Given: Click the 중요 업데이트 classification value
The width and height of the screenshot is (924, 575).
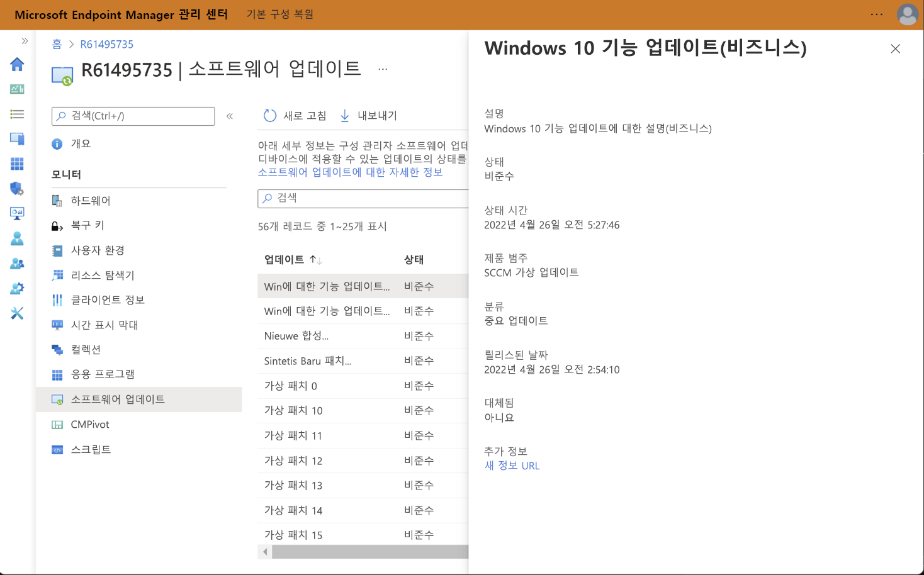Looking at the screenshot, I should click(516, 321).
